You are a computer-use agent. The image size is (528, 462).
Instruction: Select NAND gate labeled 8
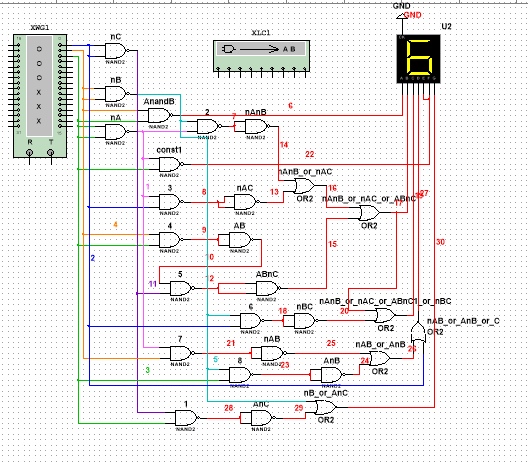[x=240, y=374]
